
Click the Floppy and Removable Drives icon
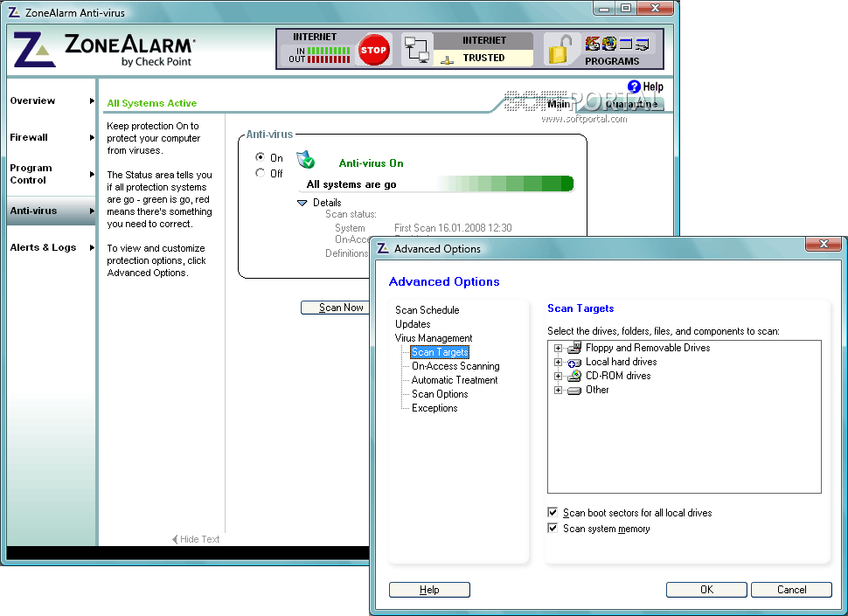pos(574,348)
